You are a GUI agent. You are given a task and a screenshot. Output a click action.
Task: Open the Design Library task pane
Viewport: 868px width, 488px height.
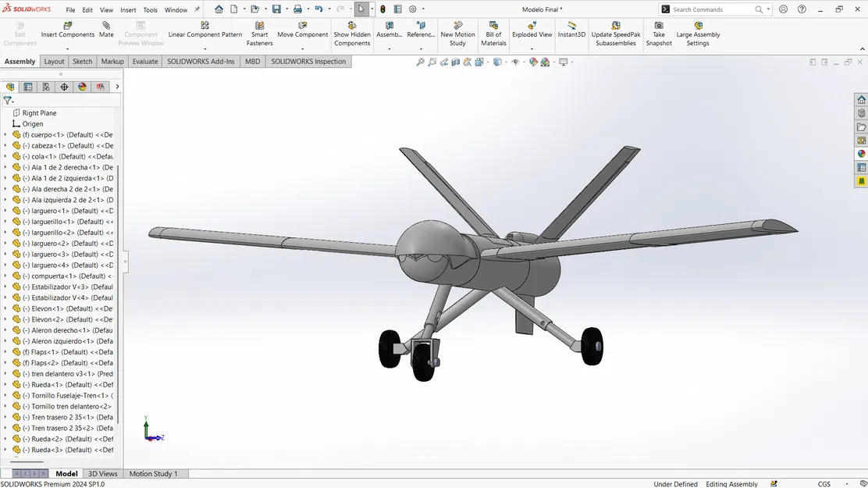coord(861,112)
